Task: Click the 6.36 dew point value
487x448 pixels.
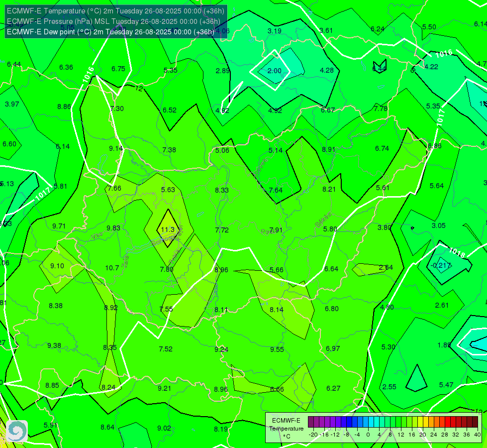Action: pyautogui.click(x=66, y=67)
